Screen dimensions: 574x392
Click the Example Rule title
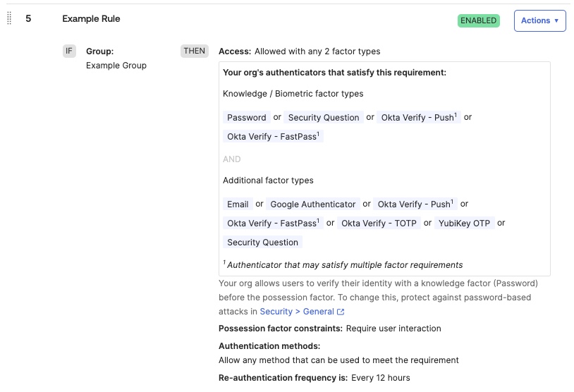(91, 19)
